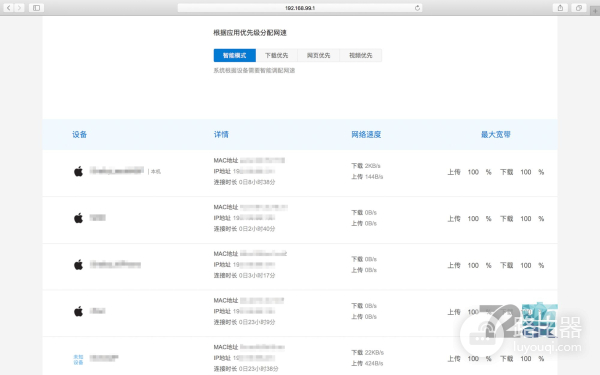Click blurred device name in 0日3小时17分 row
The image size is (600, 375).
pos(115,264)
